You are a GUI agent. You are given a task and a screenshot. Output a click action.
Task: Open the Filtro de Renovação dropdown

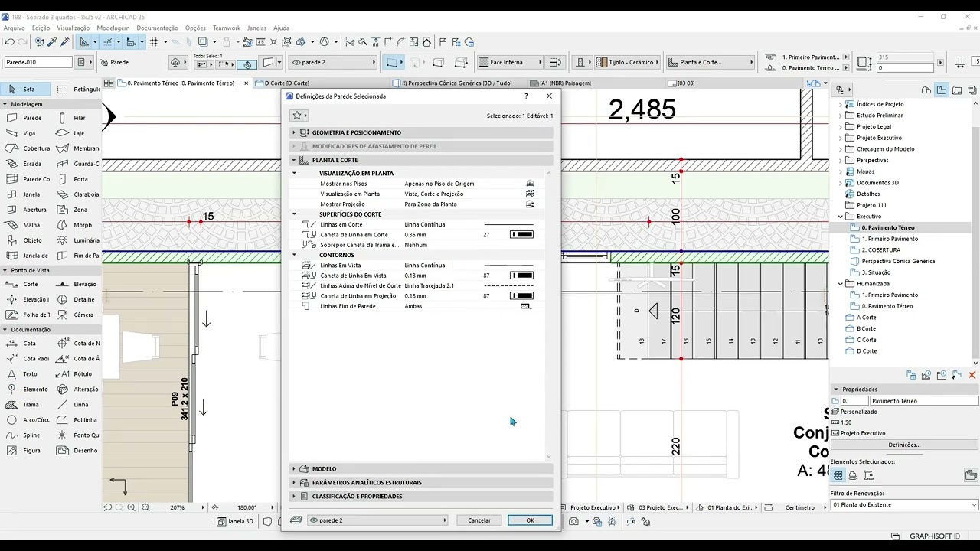pyautogui.click(x=904, y=504)
